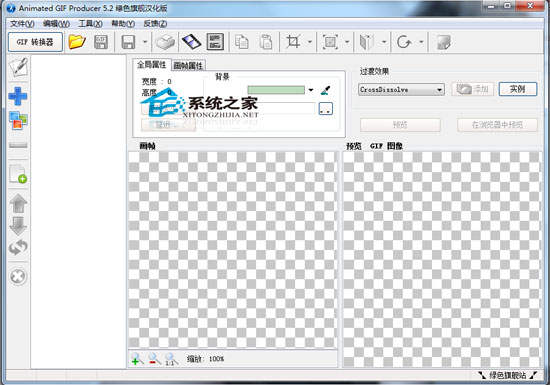Click the reverse frames cycle icon
The height and width of the screenshot is (385, 550).
click(x=18, y=248)
